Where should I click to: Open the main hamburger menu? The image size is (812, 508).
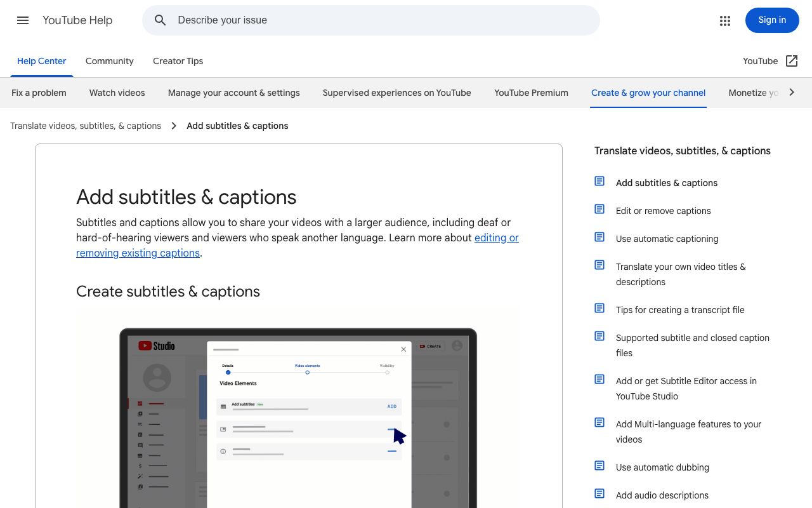23,20
